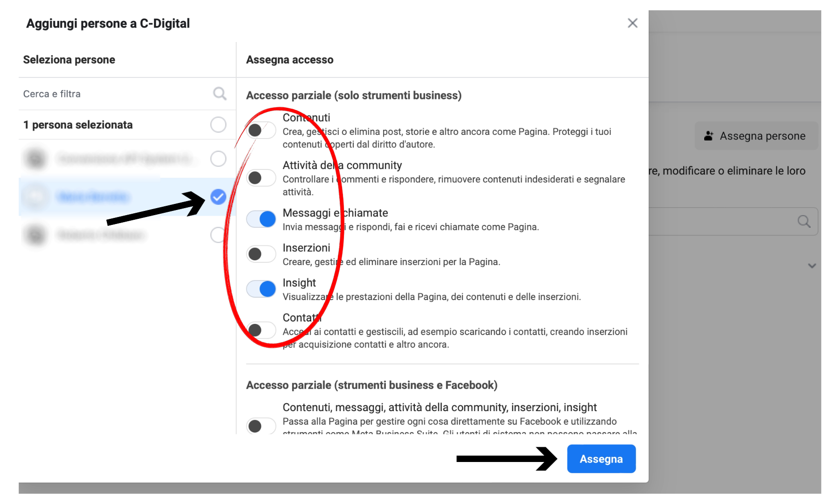Enable the full Facebook access toggle
Image resolution: width=840 pixels, height=504 pixels.
pyautogui.click(x=261, y=426)
